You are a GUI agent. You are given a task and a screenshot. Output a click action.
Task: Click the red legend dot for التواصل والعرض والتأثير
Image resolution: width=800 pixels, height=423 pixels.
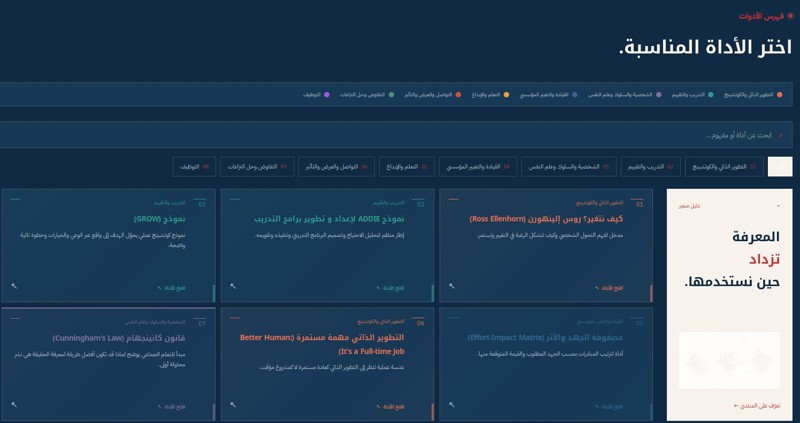(458, 95)
